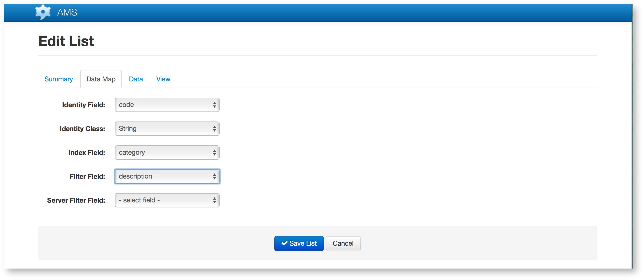Click the Server Filter Field stepper arrows
The width and height of the screenshot is (644, 280).
[214, 200]
